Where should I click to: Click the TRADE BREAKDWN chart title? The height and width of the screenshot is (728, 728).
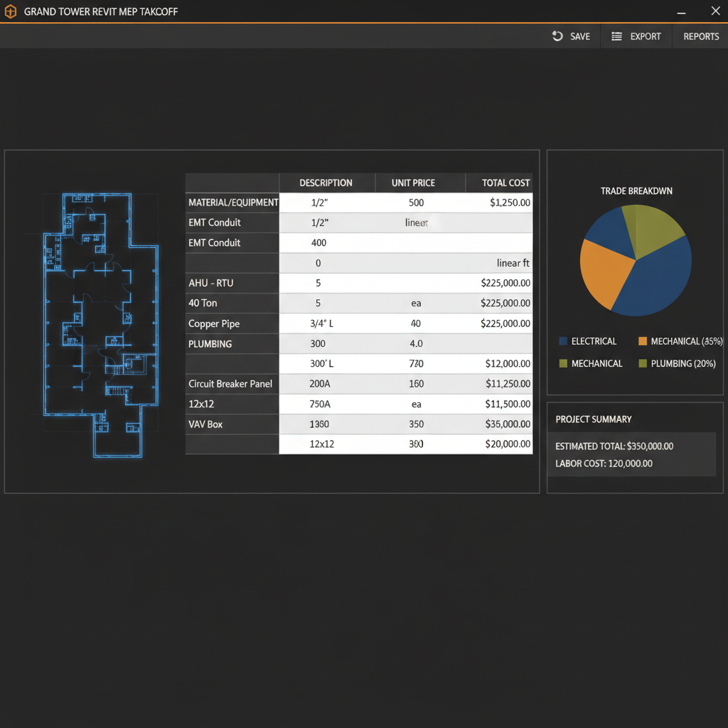point(636,191)
